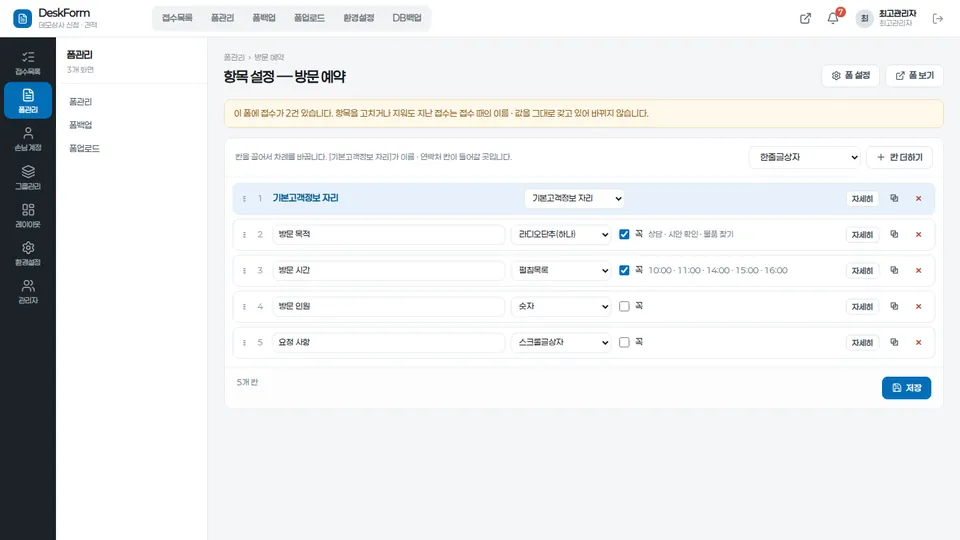Screen dimensions: 960x540
Task: Duplicate the 방문 인원 row
Action: click(894, 306)
